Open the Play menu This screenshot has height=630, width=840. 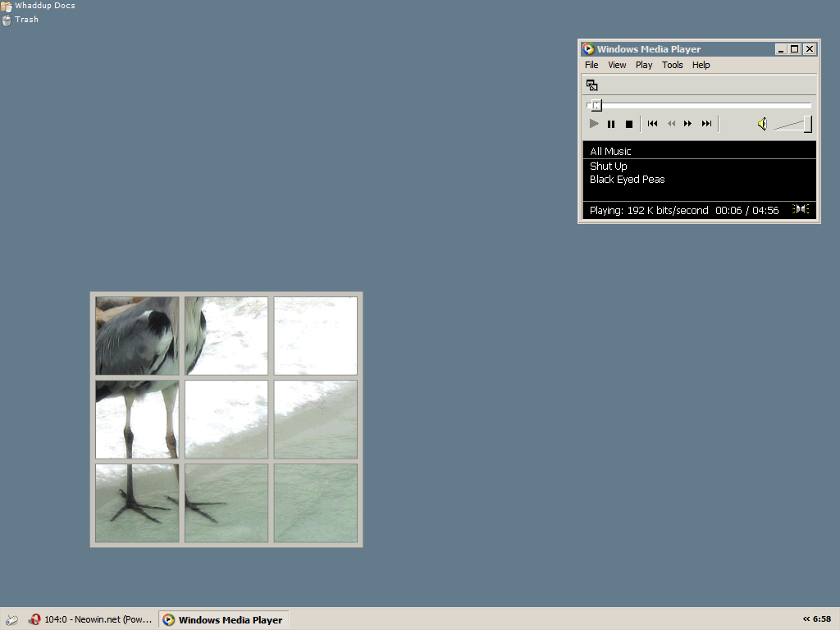coord(644,65)
